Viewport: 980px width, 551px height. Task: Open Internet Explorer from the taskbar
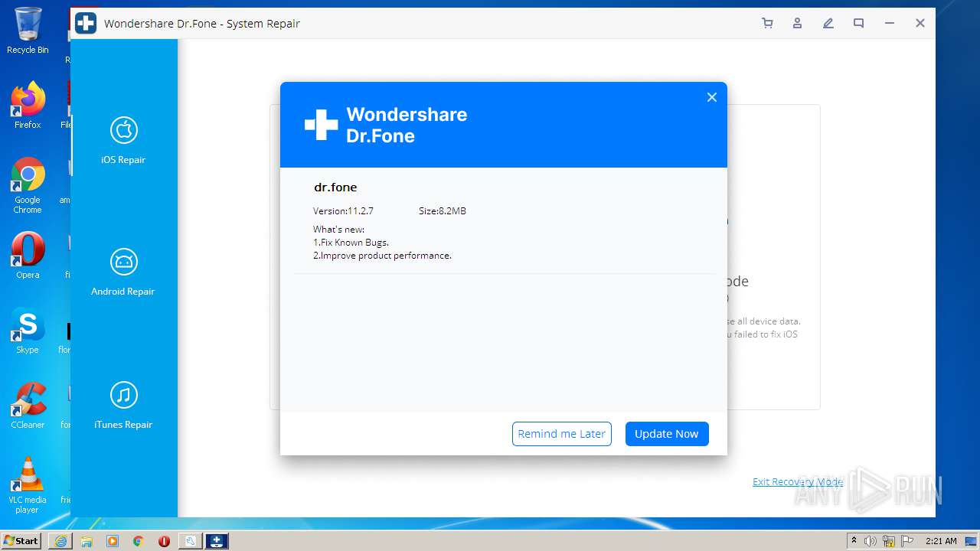pos(60,541)
